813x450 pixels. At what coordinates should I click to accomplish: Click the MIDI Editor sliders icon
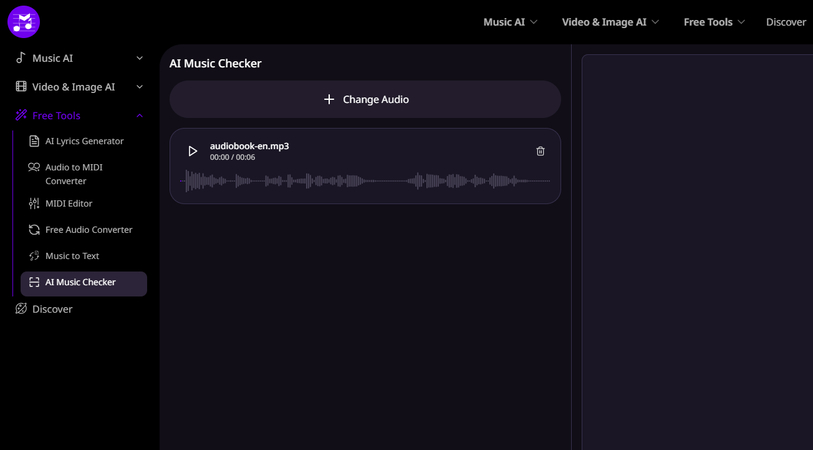[34, 203]
